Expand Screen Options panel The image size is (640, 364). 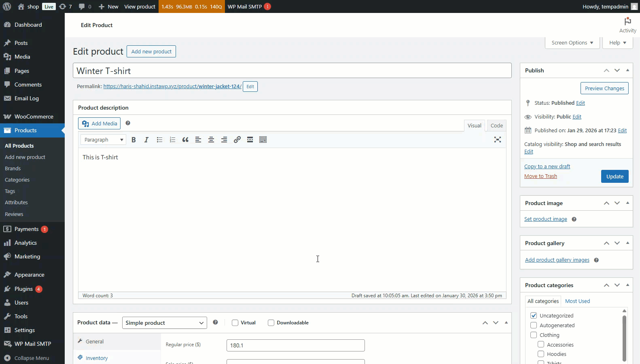tap(572, 42)
